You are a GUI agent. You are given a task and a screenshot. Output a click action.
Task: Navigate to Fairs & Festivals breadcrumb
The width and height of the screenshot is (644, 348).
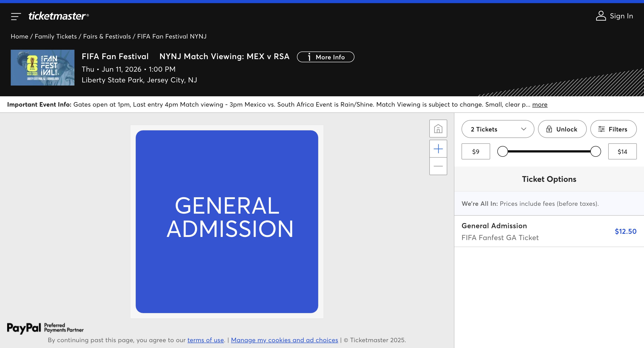point(107,37)
